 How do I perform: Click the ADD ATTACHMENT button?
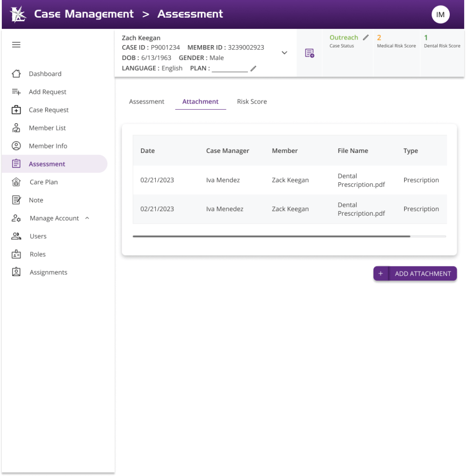tap(415, 274)
